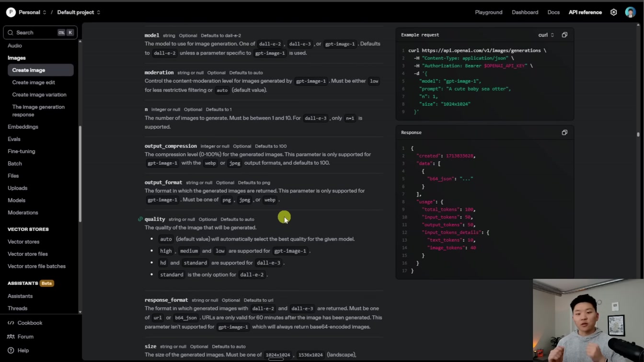Click the search magnifier icon
Viewport: 644px width, 362px height.
pos(10,33)
